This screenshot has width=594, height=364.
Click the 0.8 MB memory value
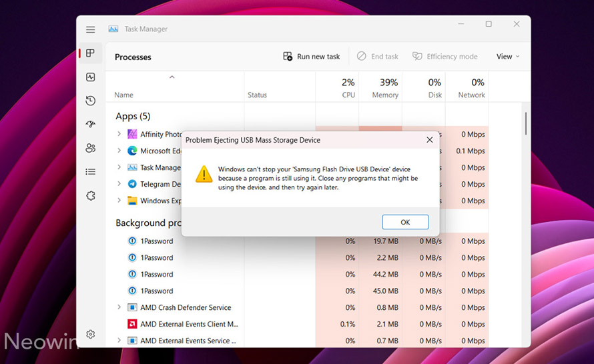387,307
